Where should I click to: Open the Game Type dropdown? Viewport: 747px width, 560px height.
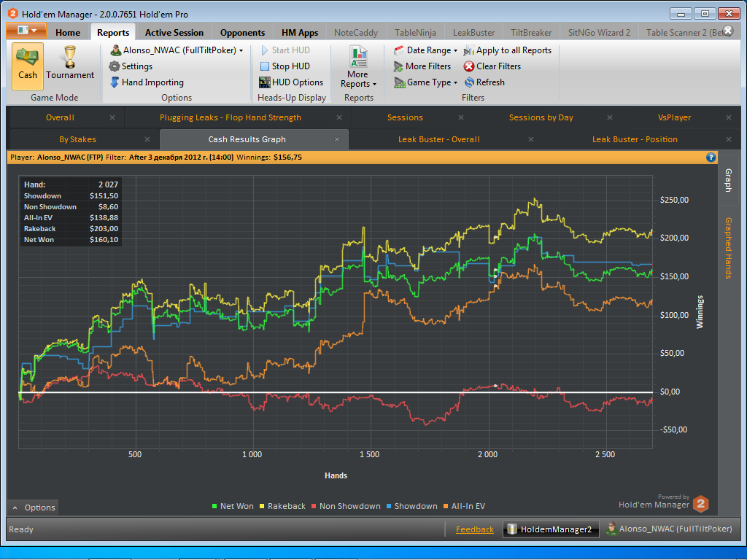[x=426, y=82]
